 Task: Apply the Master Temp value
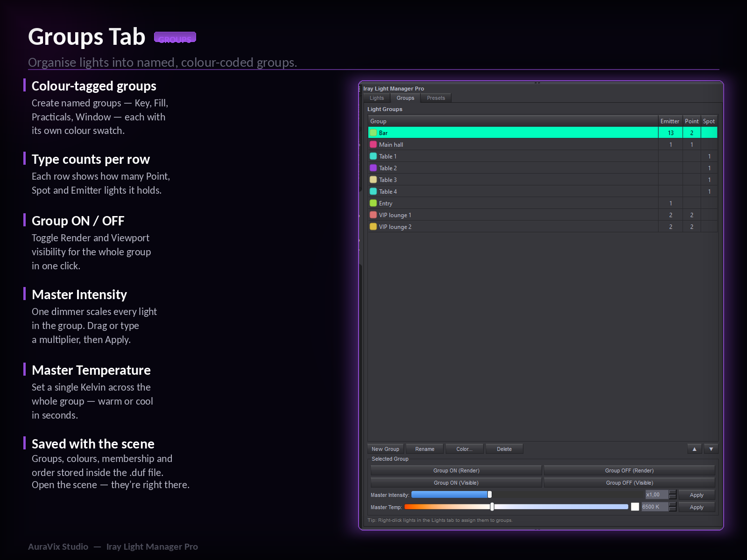point(697,507)
